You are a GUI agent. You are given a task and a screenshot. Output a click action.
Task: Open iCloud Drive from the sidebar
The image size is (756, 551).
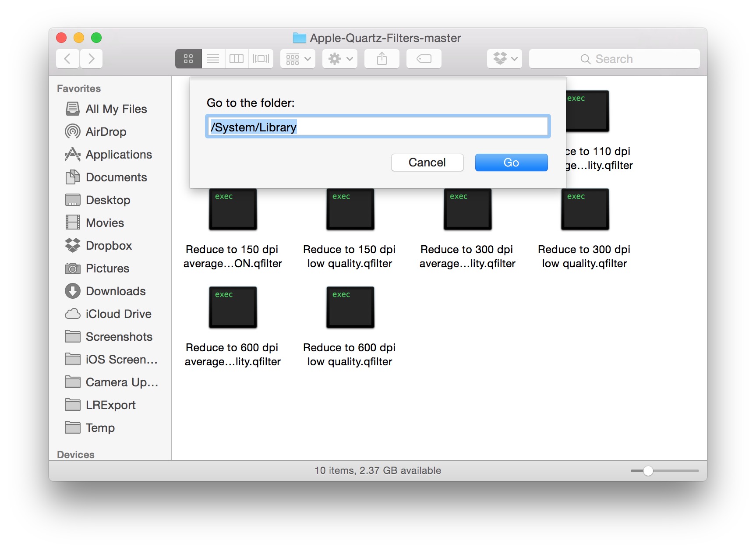(118, 314)
